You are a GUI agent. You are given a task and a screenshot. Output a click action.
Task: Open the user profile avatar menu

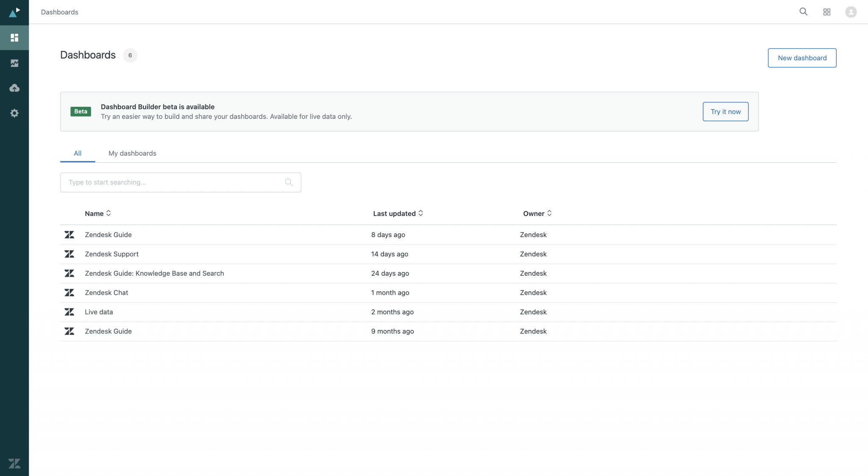tap(851, 12)
